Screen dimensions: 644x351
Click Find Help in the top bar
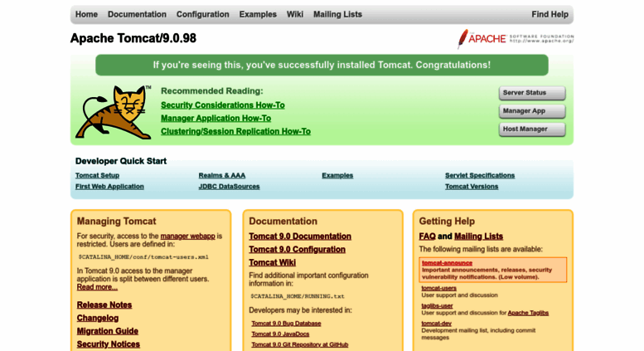coord(550,14)
